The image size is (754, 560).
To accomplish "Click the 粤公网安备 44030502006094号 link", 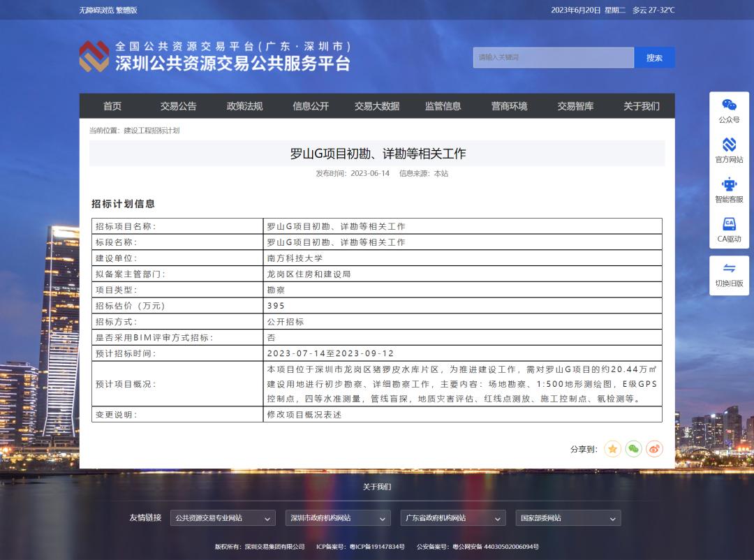I will 496,547.
